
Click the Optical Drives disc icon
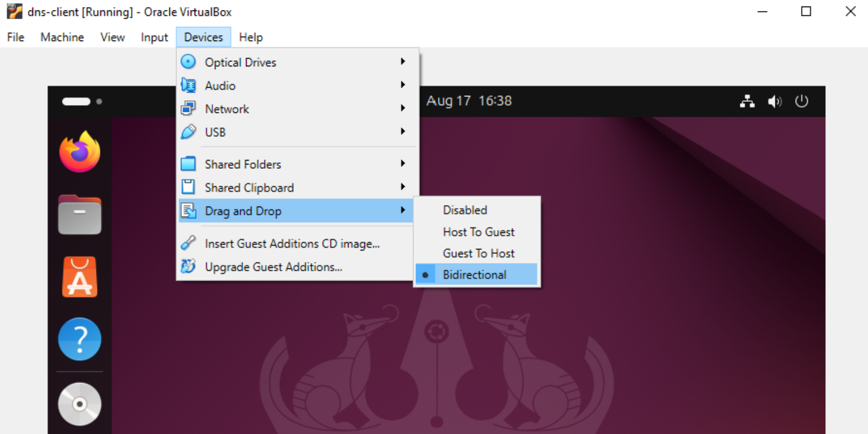(x=188, y=61)
